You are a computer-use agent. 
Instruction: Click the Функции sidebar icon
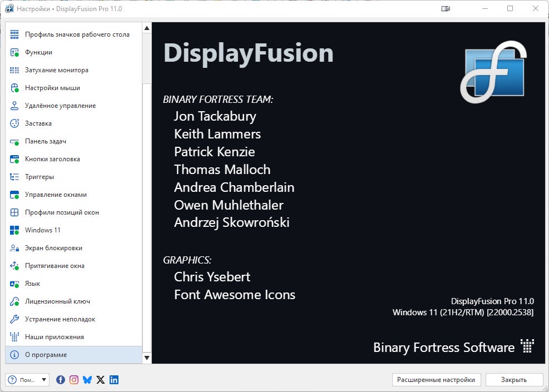(x=14, y=52)
